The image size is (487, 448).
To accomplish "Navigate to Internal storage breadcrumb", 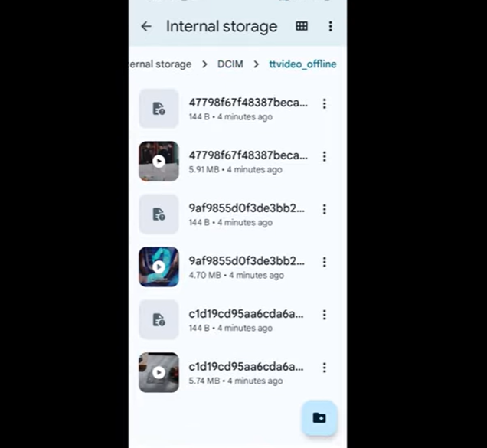I will 160,64.
